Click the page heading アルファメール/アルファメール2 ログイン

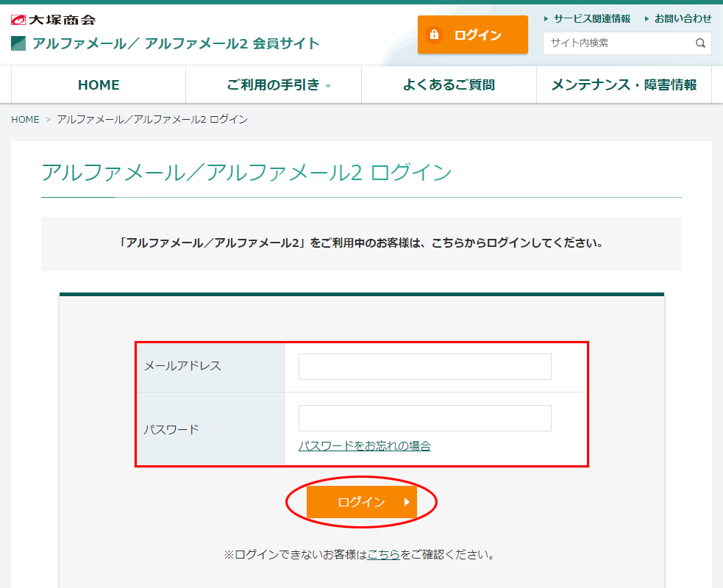[246, 172]
